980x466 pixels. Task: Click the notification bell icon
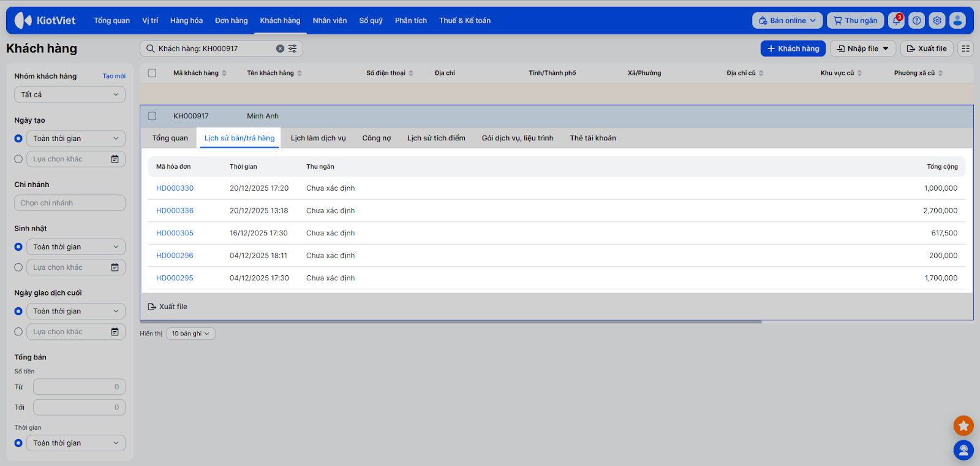click(x=896, y=21)
